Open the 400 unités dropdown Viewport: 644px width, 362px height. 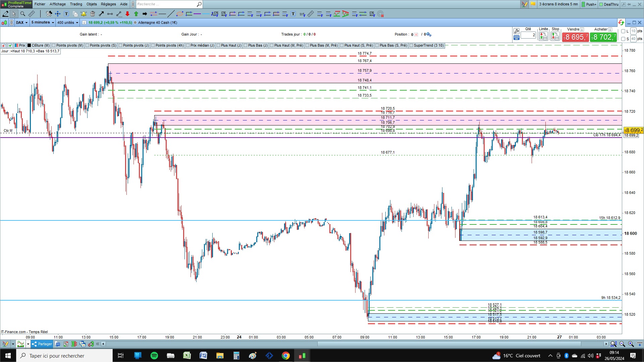[68, 22]
